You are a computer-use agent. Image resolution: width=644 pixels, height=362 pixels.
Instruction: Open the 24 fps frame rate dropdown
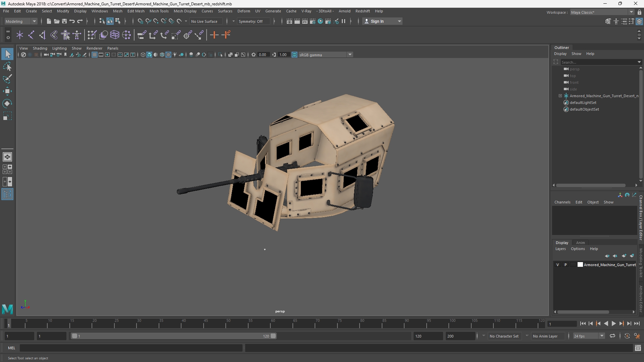pos(589,336)
